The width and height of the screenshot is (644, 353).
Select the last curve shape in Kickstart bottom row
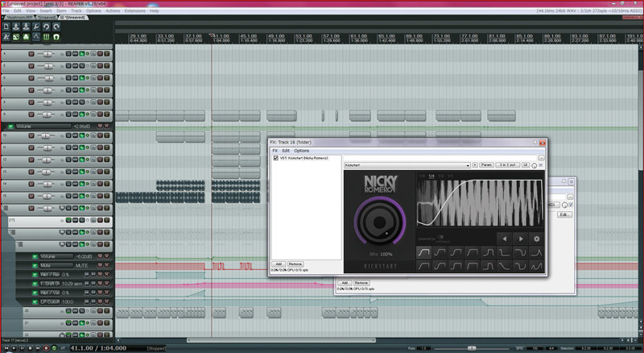(x=536, y=266)
